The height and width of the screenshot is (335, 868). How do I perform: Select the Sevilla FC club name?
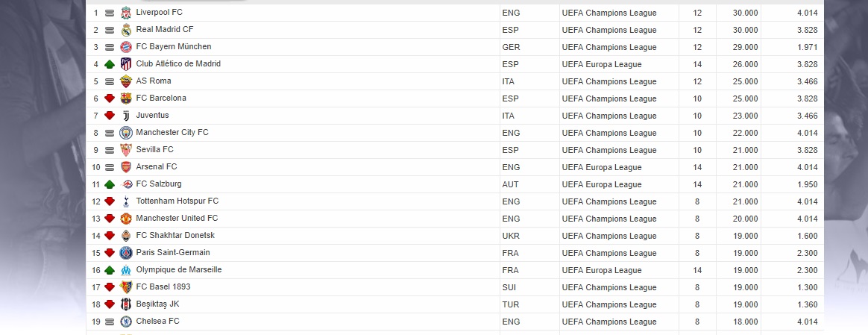click(154, 149)
